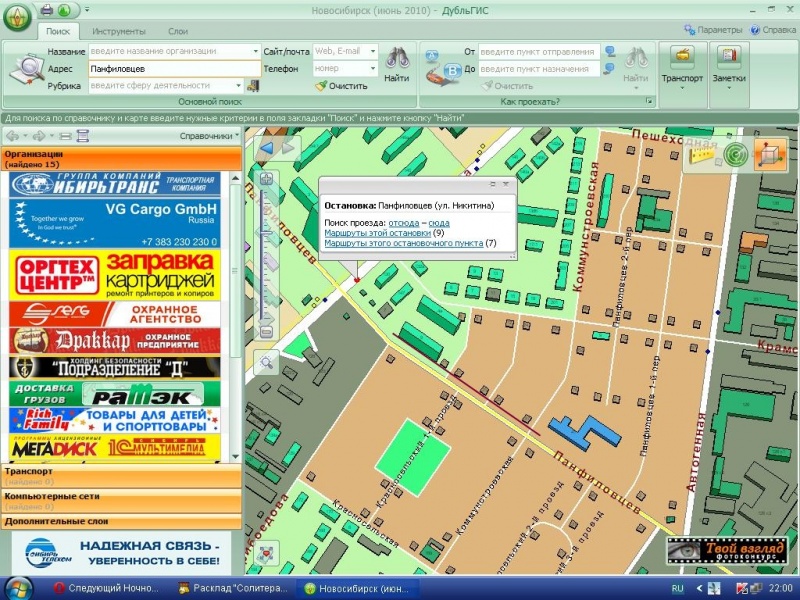Open the rubric selector icon next to Рубрика
The image size is (800, 600).
point(253,86)
